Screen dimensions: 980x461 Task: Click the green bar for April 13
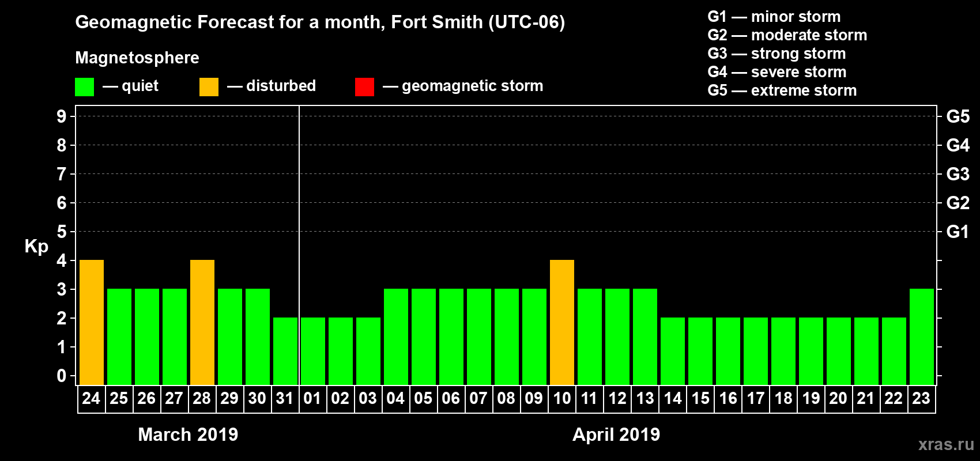click(x=645, y=337)
